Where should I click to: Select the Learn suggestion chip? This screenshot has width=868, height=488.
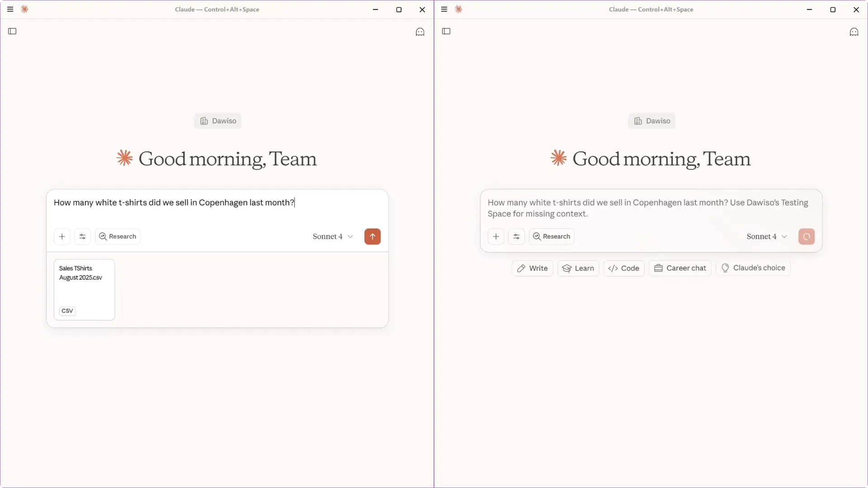[578, 268]
